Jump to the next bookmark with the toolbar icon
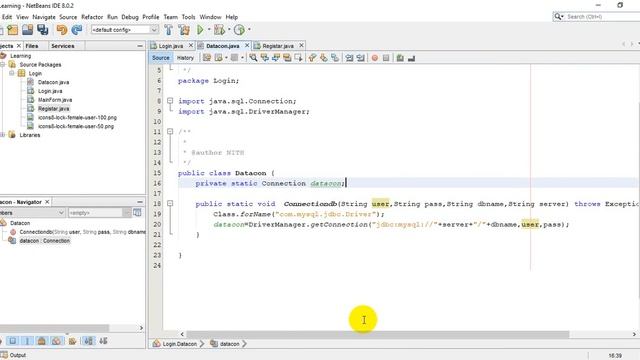This screenshot has width=640, height=360. pyautogui.click(x=324, y=58)
